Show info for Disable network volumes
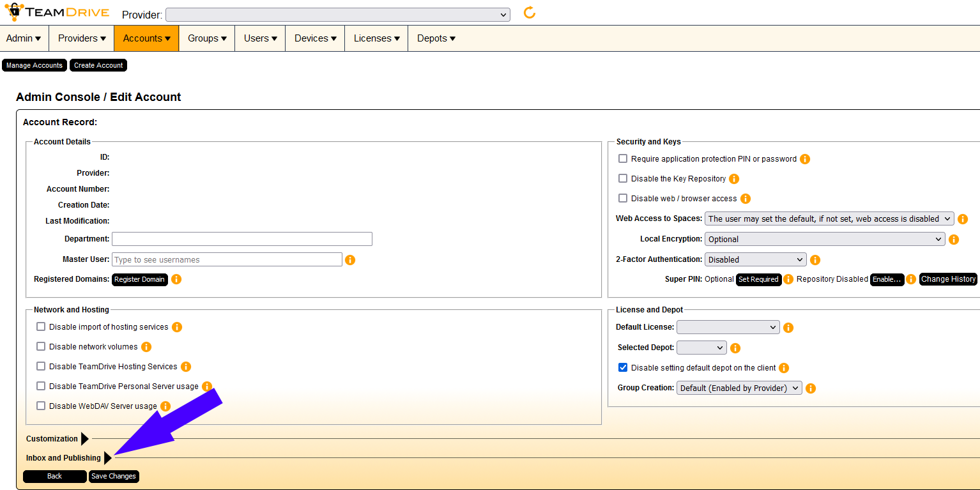The width and height of the screenshot is (980, 490). pos(146,347)
